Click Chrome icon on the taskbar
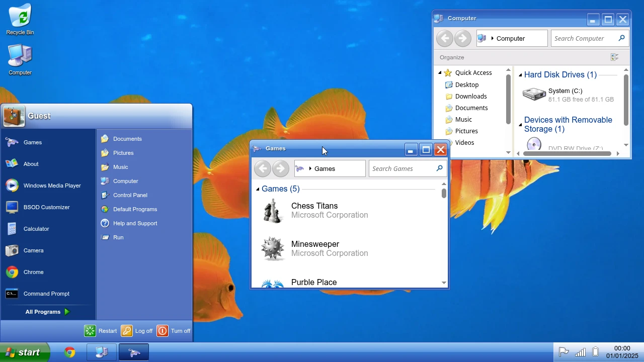 point(70,352)
